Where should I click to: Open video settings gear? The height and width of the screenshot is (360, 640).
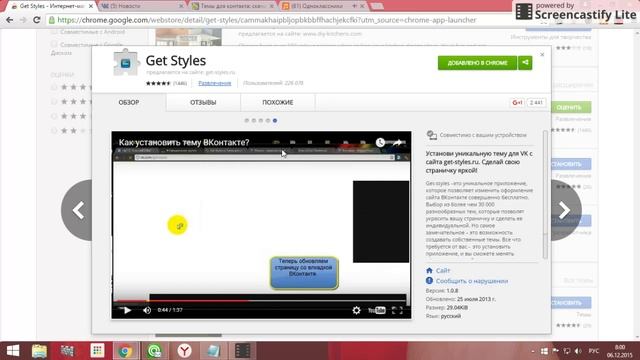pos(356,311)
